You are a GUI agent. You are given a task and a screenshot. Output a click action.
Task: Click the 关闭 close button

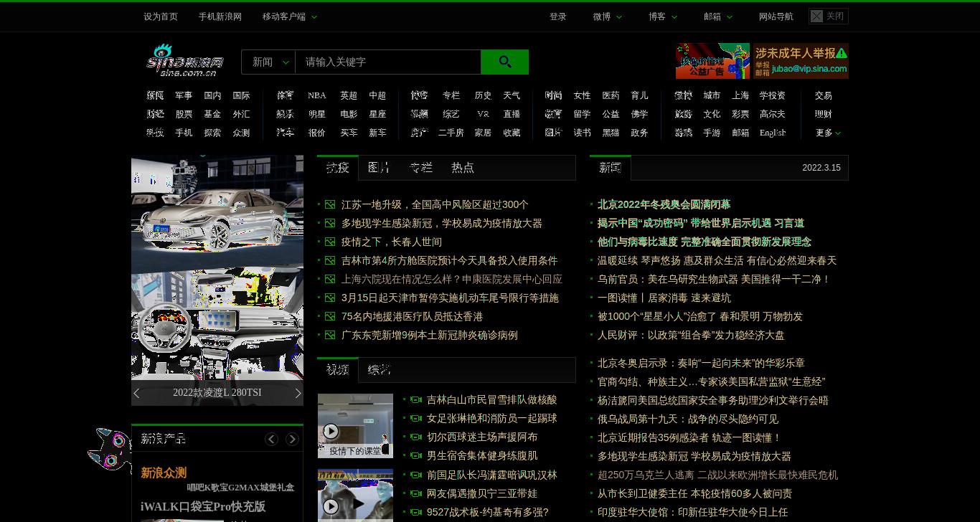(828, 16)
